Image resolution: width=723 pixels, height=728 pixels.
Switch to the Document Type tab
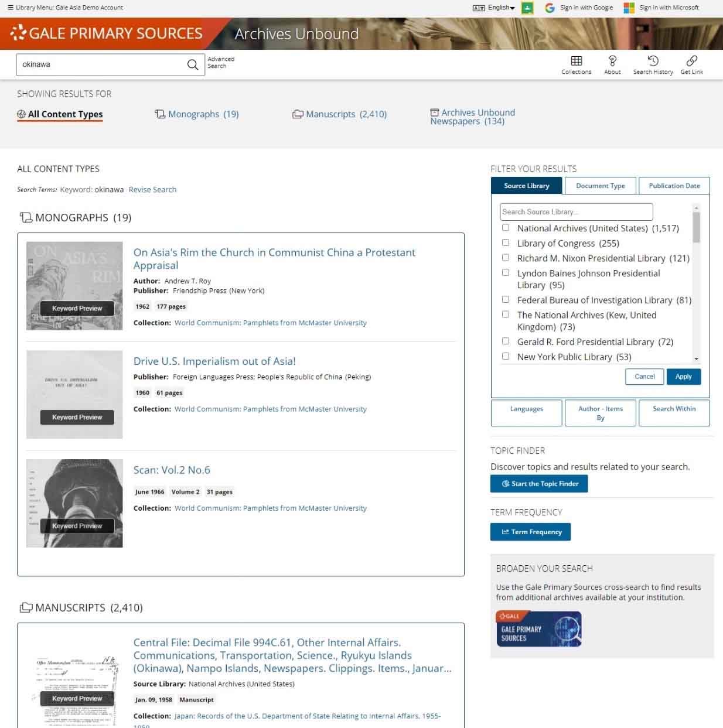[x=601, y=186]
